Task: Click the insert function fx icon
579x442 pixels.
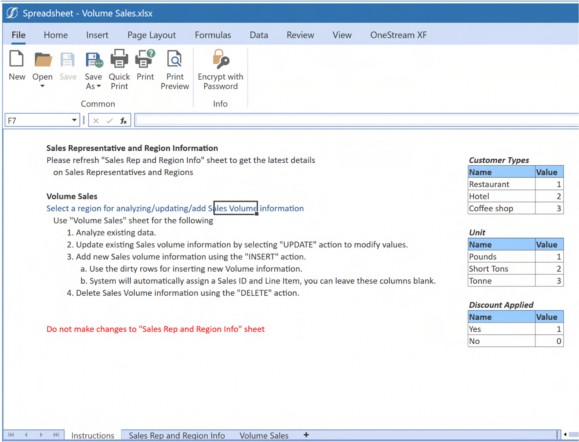Action: pyautogui.click(x=123, y=120)
